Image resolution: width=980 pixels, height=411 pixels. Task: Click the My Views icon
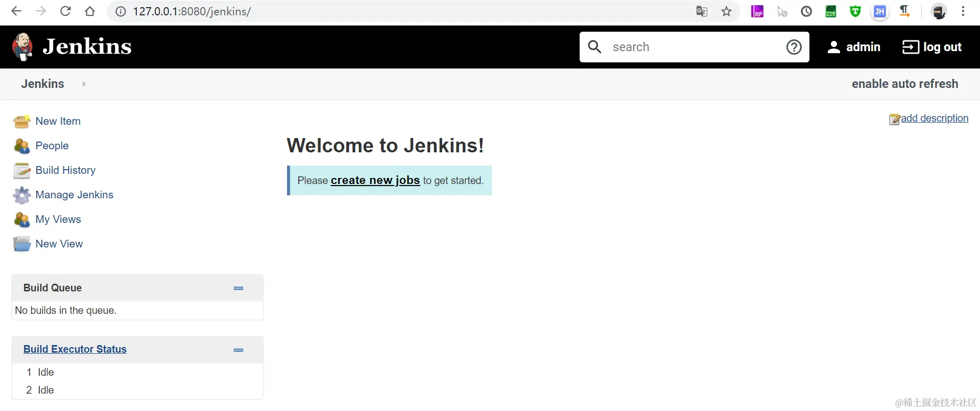[21, 220]
